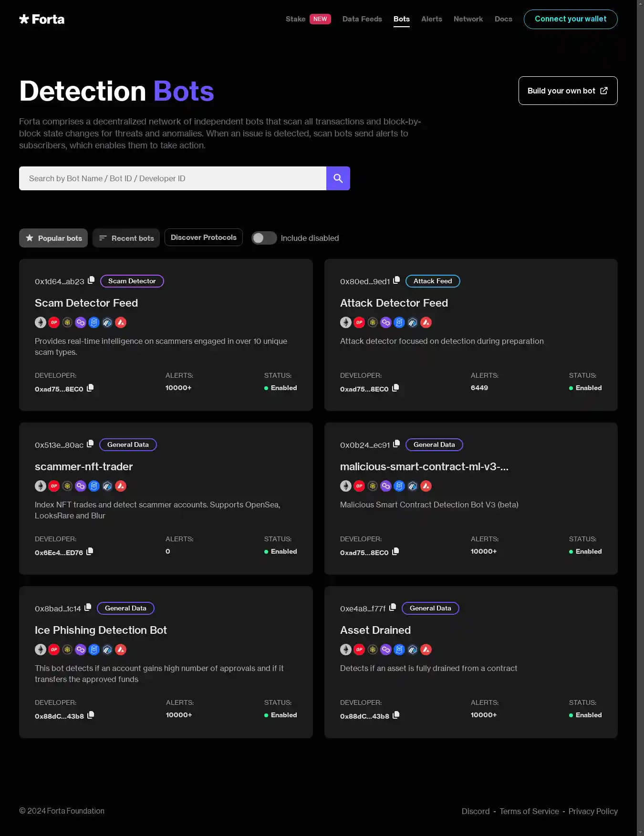Image resolution: width=644 pixels, height=836 pixels.
Task: Copy Ice Phishing Detection Bot developer address
Action: click(91, 715)
